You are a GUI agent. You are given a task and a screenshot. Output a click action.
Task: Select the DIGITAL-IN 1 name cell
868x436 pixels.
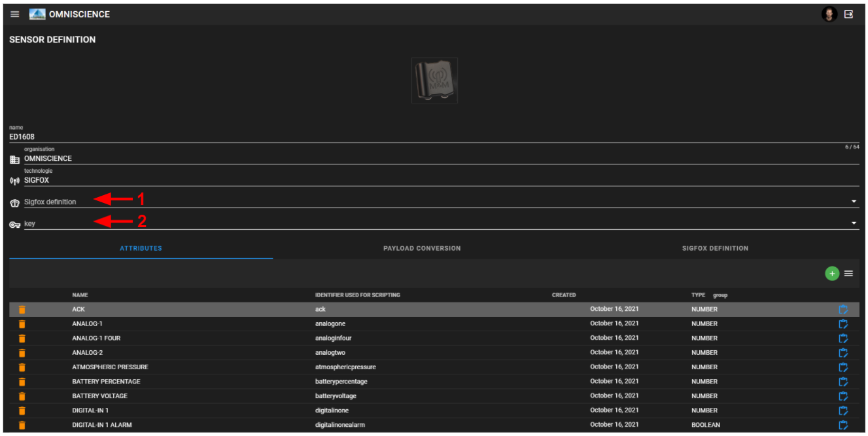click(x=90, y=410)
